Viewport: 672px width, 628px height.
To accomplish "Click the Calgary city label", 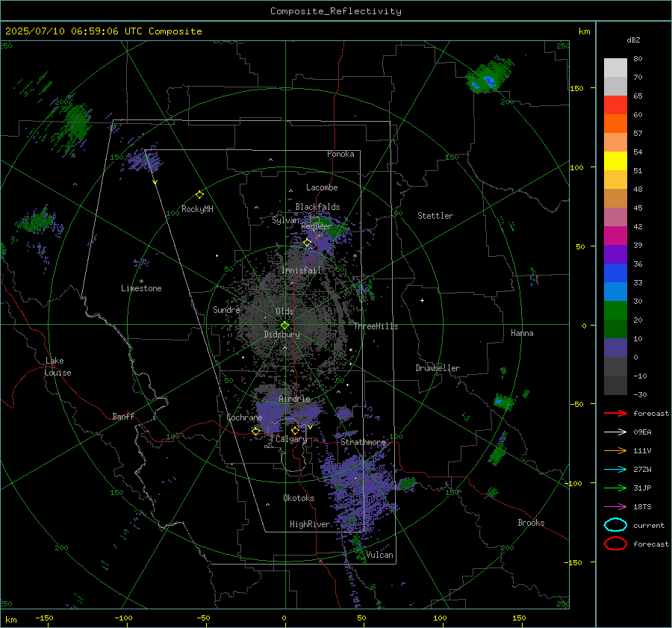I will pos(291,439).
